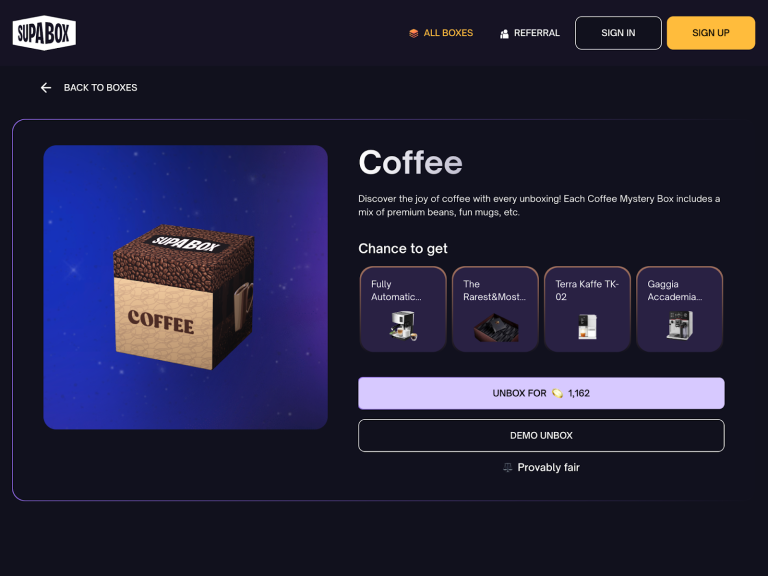
Task: Click the Referral person icon
Action: click(504, 33)
